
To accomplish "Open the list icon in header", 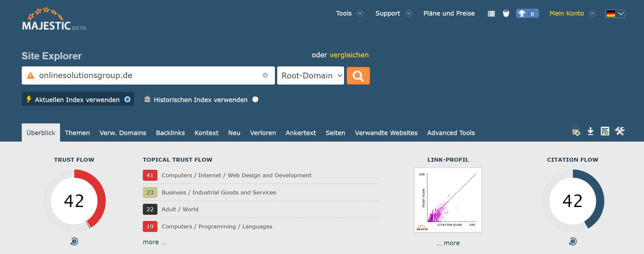I will [491, 14].
